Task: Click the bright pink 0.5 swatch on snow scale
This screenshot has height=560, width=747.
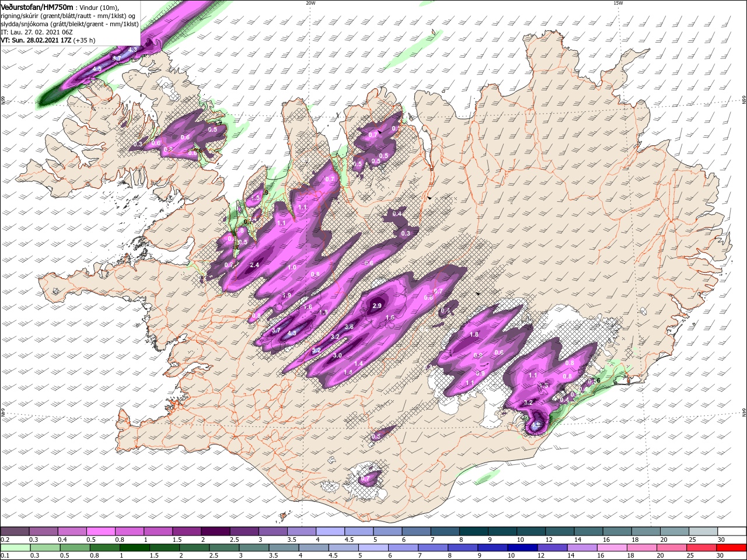Action: coord(101,531)
